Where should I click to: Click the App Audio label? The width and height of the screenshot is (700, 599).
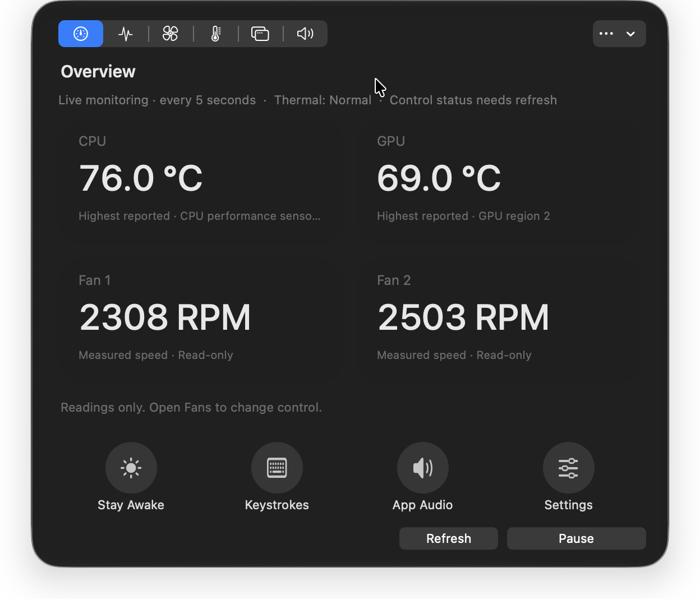coord(423,505)
